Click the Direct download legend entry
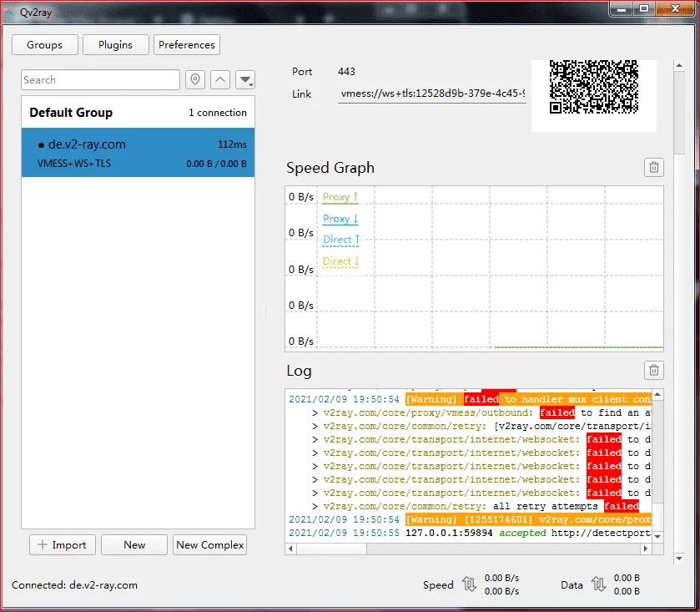The width and height of the screenshot is (700, 612). pyautogui.click(x=340, y=261)
